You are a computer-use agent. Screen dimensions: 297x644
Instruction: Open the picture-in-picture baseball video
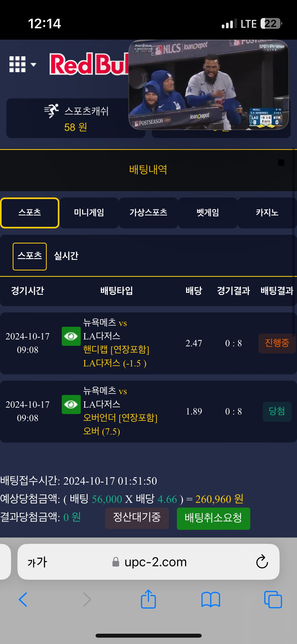pyautogui.click(x=208, y=85)
